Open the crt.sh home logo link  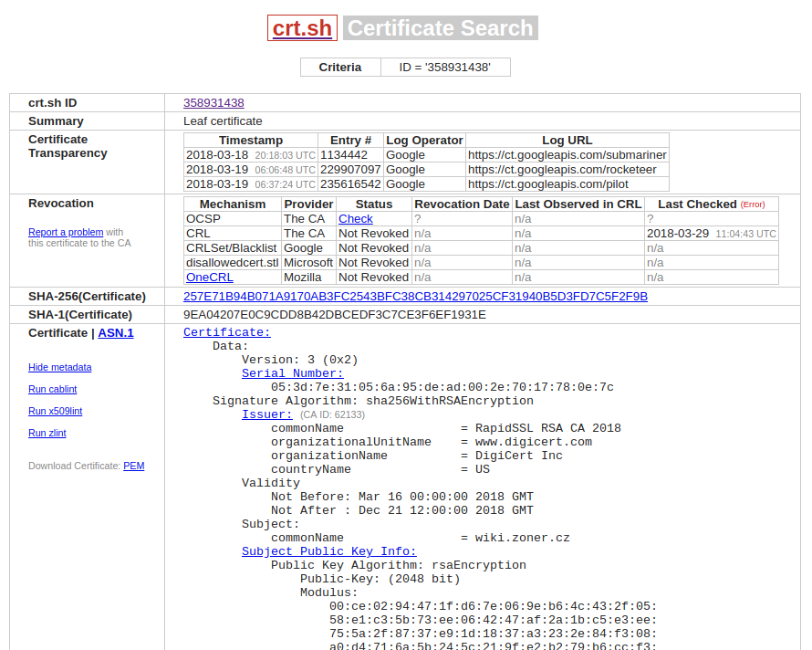tap(302, 28)
